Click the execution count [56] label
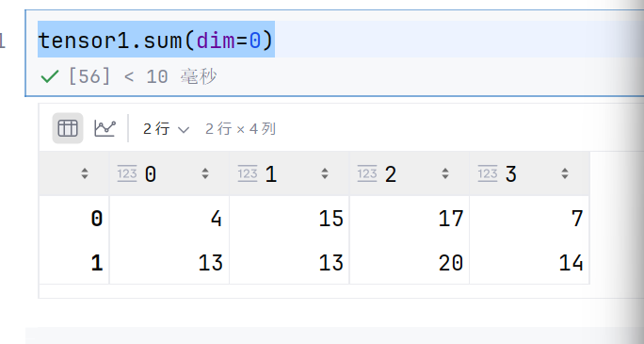Image resolution: width=644 pixels, height=344 pixels. point(89,76)
